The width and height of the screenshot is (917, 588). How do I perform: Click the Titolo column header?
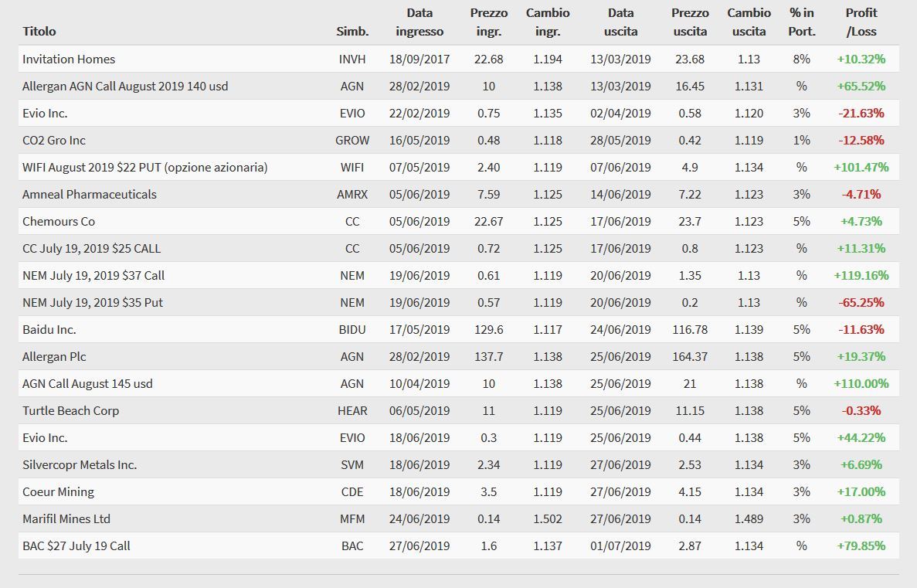pyautogui.click(x=39, y=32)
